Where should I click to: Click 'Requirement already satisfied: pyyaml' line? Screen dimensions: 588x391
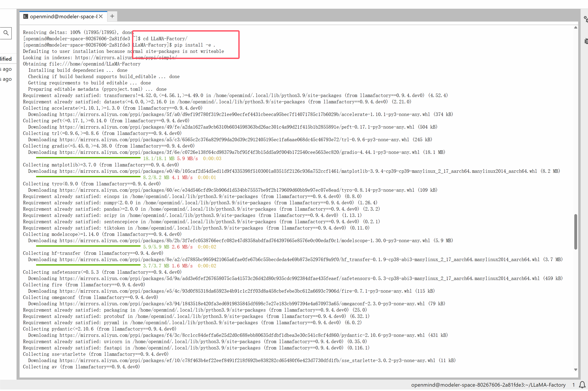pyautogui.click(x=192, y=323)
